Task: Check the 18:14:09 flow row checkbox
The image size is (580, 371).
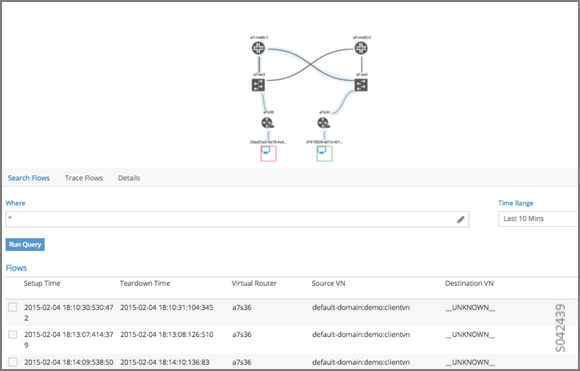Action: coord(13,362)
